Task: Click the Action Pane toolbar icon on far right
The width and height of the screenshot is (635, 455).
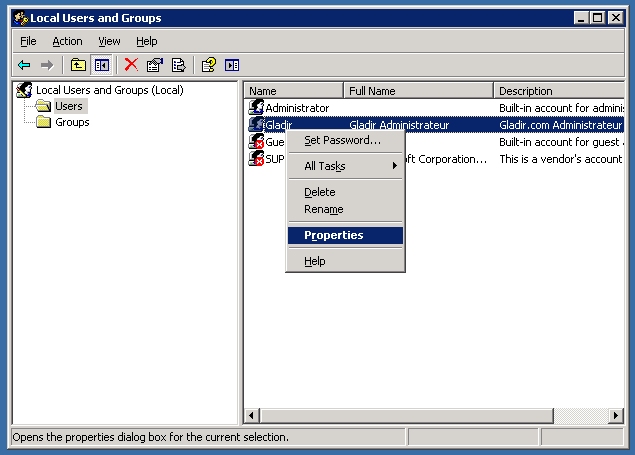Action: 232,65
